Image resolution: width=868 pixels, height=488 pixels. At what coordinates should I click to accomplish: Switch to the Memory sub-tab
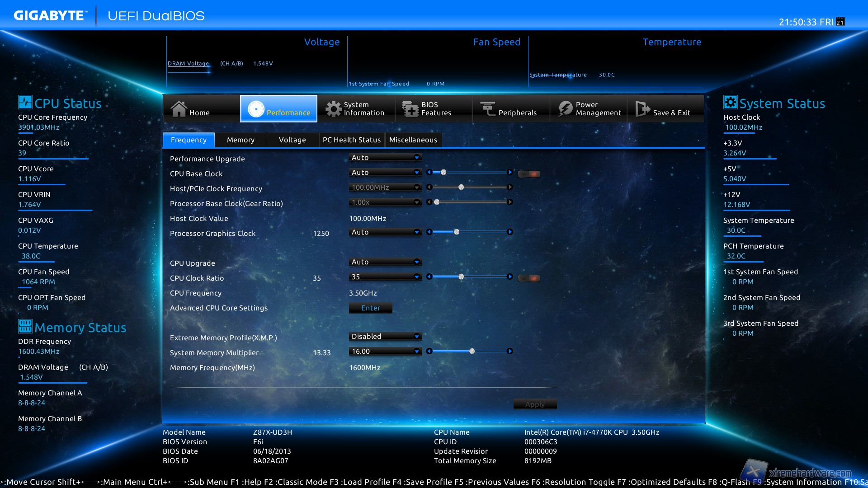tap(241, 140)
